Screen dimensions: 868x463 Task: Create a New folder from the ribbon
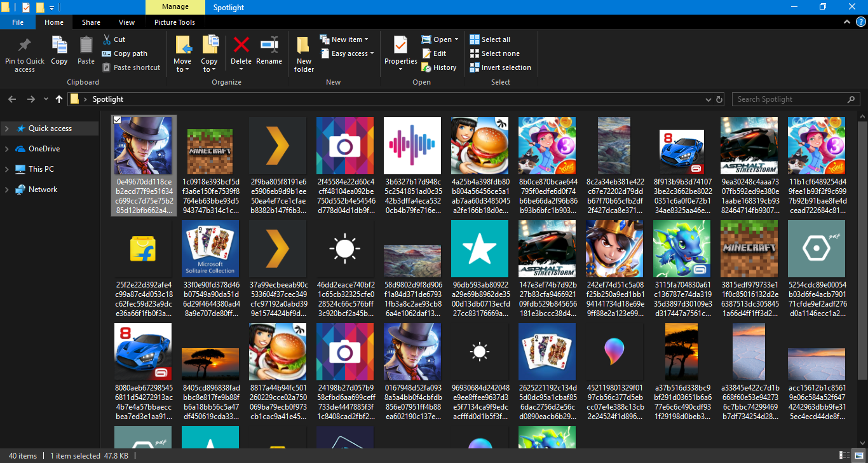coord(304,54)
